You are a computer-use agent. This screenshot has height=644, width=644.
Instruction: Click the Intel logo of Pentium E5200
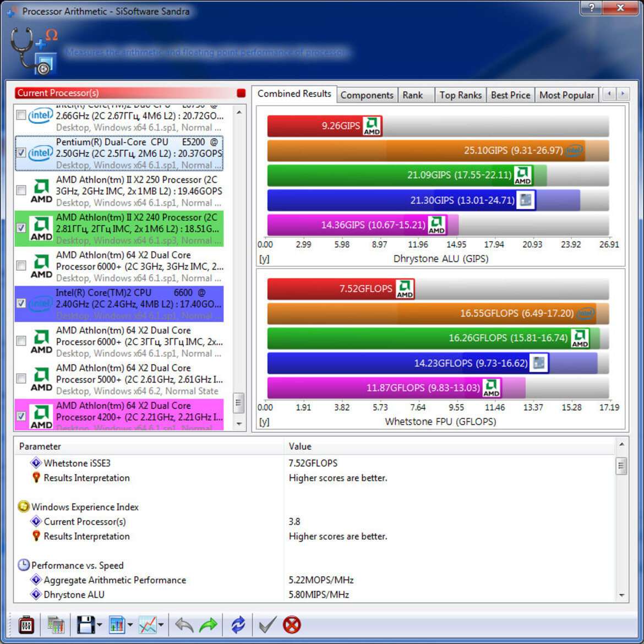coord(40,153)
